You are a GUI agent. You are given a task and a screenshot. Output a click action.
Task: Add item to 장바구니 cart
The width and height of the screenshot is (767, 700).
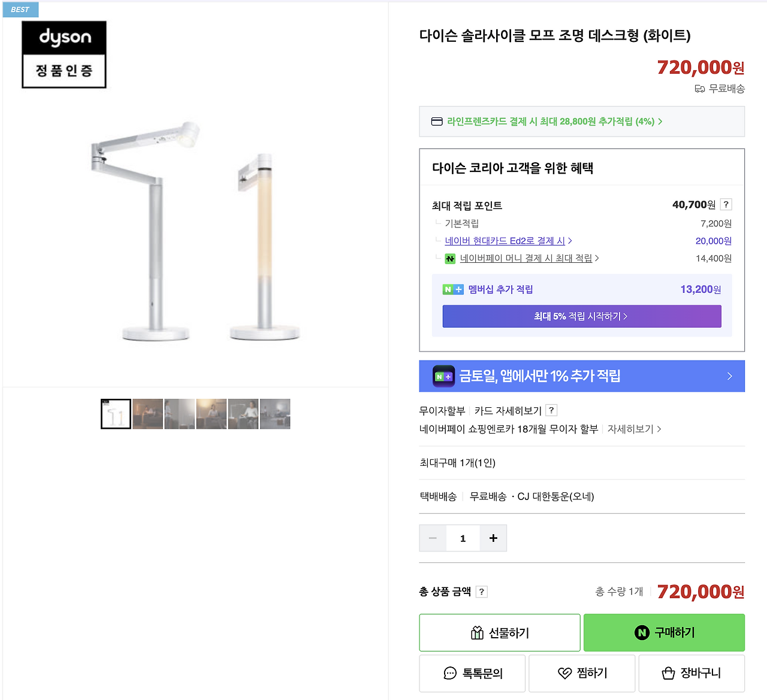pyautogui.click(x=691, y=673)
